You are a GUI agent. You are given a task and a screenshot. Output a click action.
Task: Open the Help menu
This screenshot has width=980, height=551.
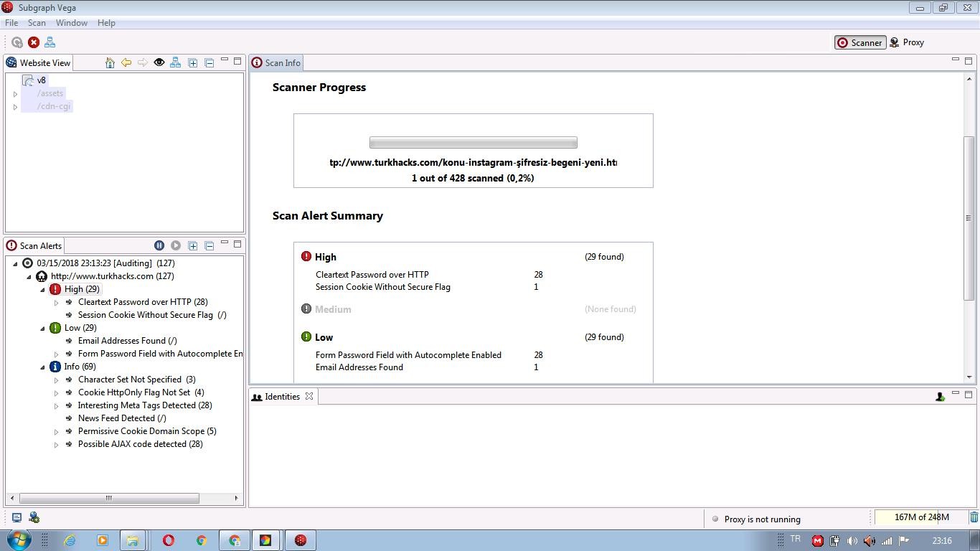tap(106, 23)
